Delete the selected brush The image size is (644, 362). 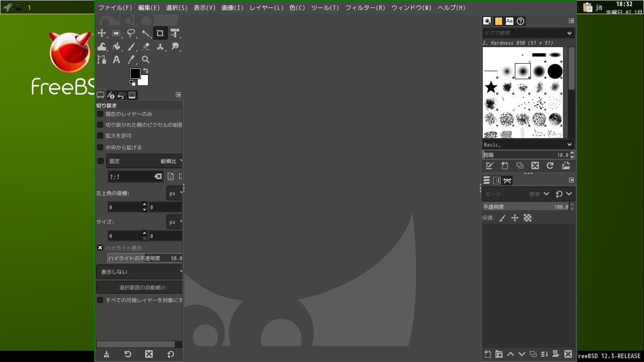[x=535, y=165]
